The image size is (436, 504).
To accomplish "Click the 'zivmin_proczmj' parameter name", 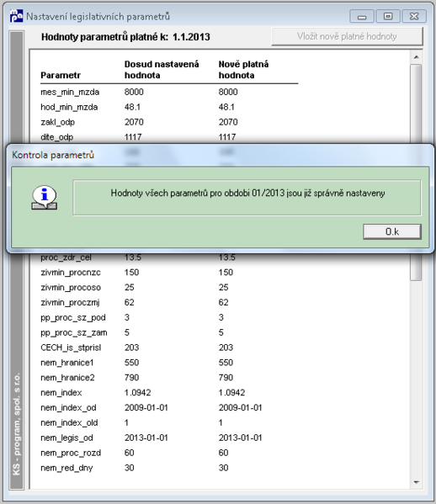I will click(x=70, y=302).
